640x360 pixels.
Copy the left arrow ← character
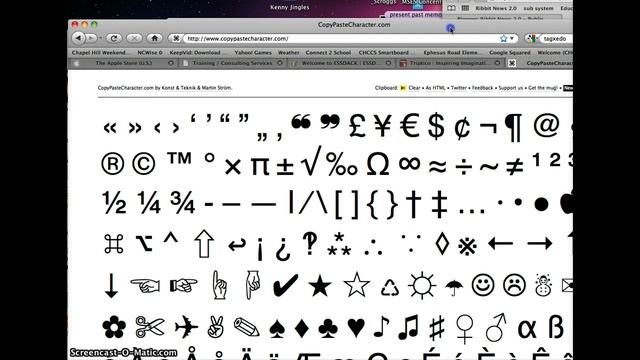click(x=500, y=244)
